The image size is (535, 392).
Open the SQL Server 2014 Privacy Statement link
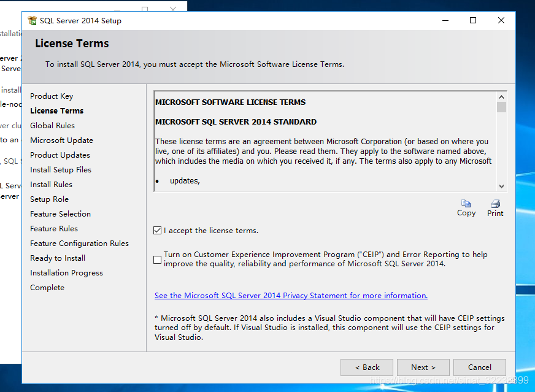tap(291, 296)
